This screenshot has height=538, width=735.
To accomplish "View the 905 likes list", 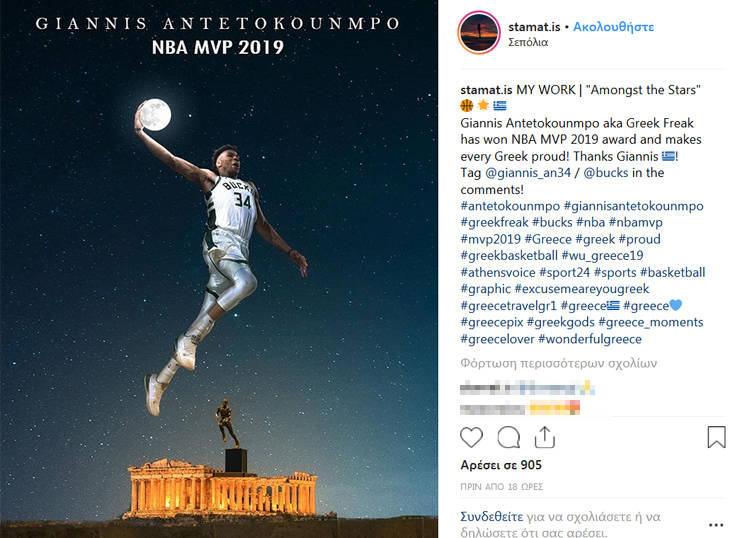I will click(x=501, y=465).
